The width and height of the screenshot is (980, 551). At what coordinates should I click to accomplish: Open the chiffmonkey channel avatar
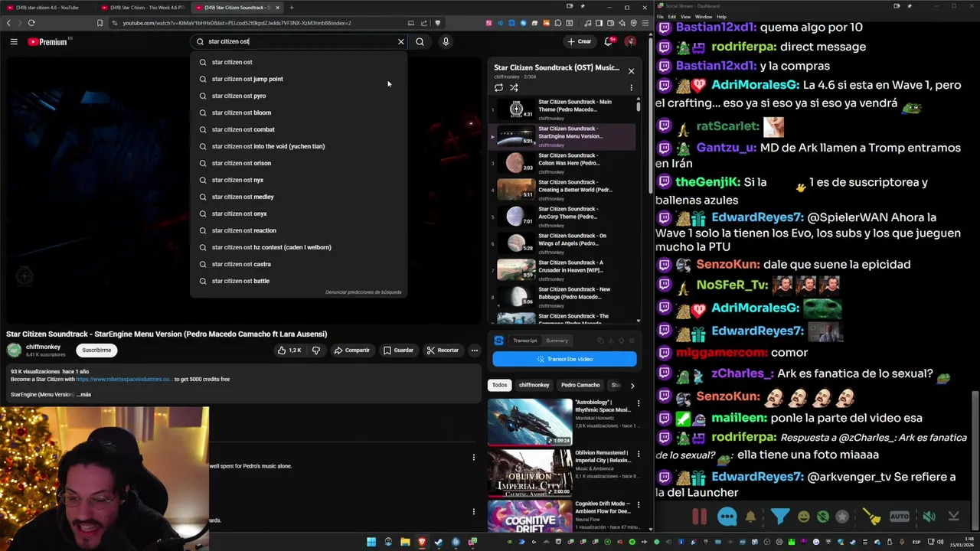(x=14, y=350)
